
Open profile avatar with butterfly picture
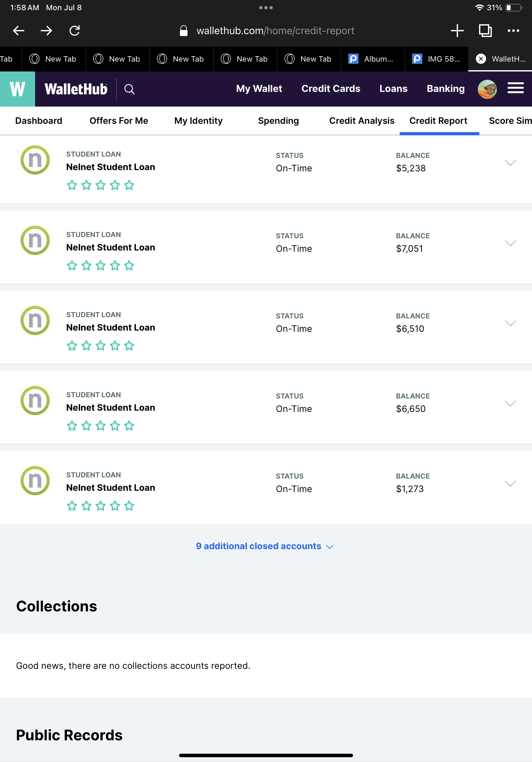tap(487, 89)
